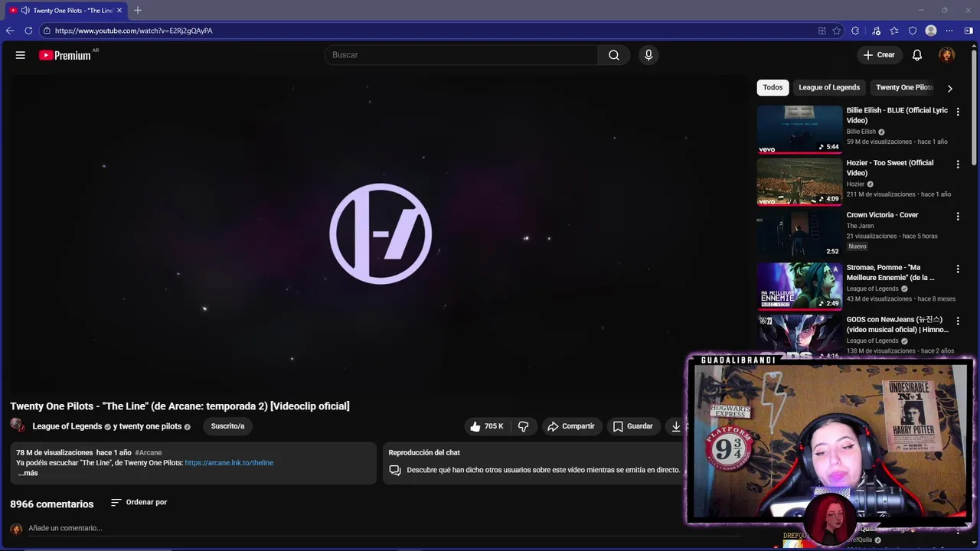This screenshot has width=980, height=551.
Task: Dislike the video with thumbs down
Action: pyautogui.click(x=524, y=426)
